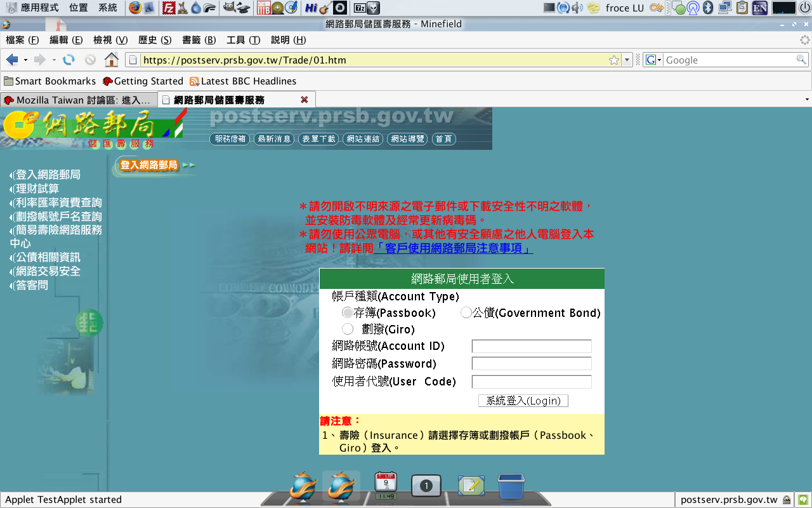Open the 客戶使用網路郵局注意事項 link
The width and height of the screenshot is (812, 508).
click(454, 248)
